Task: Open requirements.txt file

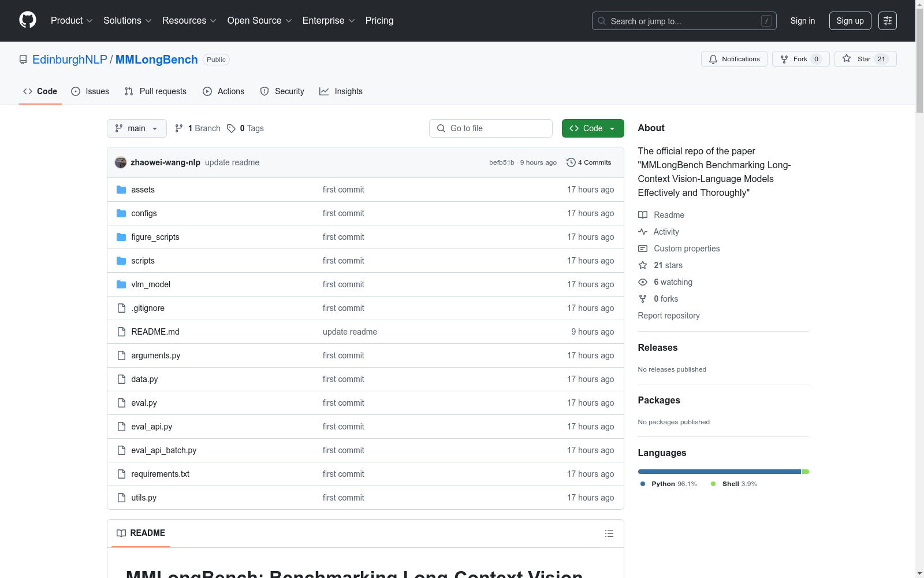Action: pos(161,474)
